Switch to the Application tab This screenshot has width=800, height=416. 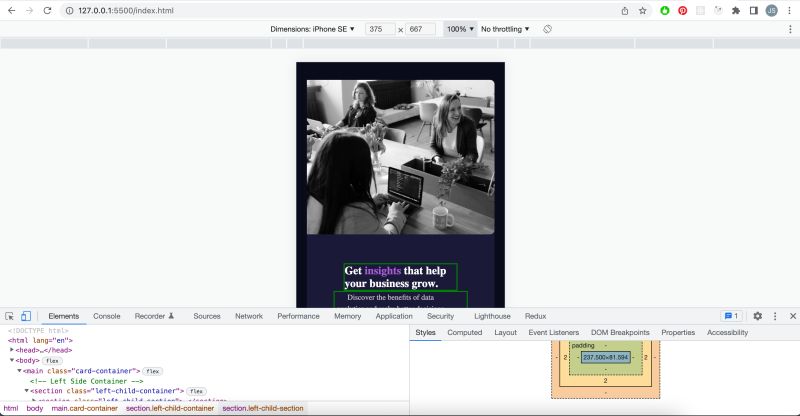coord(394,316)
